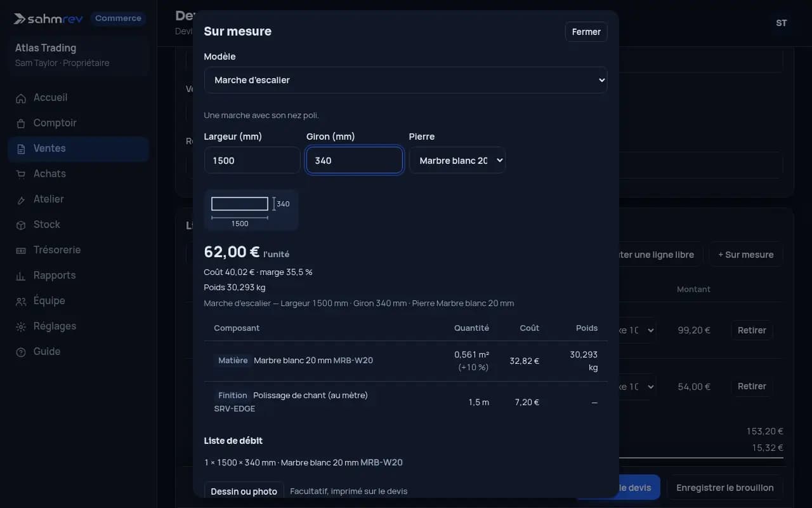Click the Fermer button
This screenshot has height=508, width=812.
(x=586, y=32)
